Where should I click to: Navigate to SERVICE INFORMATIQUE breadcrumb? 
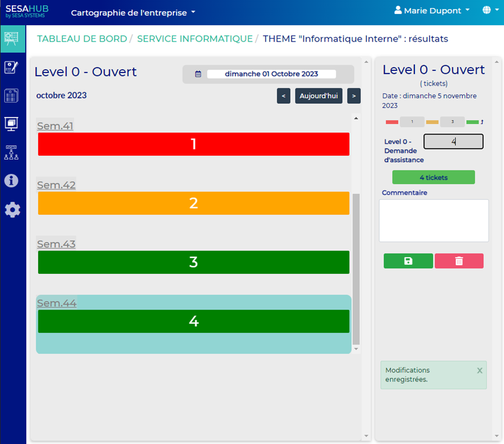click(195, 39)
